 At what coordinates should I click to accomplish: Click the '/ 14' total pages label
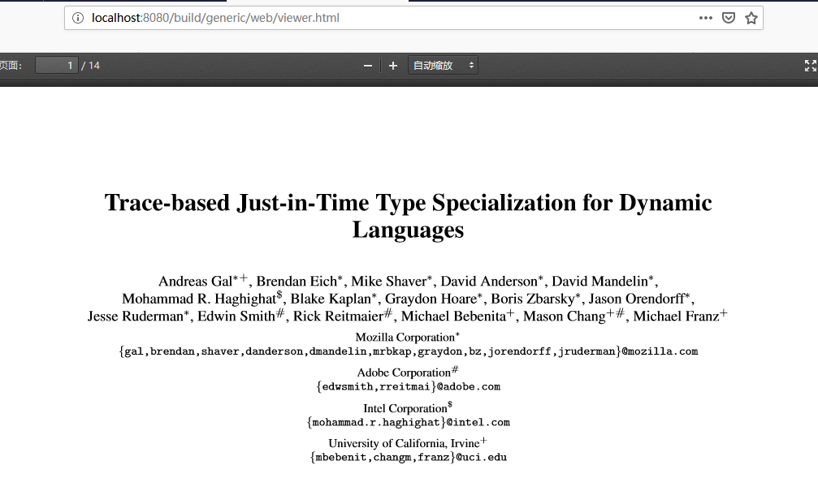91,66
